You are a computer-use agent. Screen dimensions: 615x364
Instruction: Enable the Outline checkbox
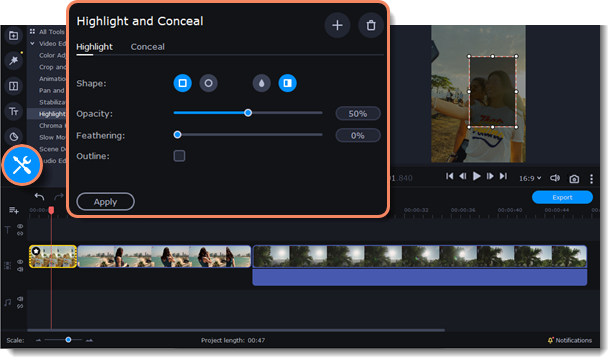click(x=179, y=156)
